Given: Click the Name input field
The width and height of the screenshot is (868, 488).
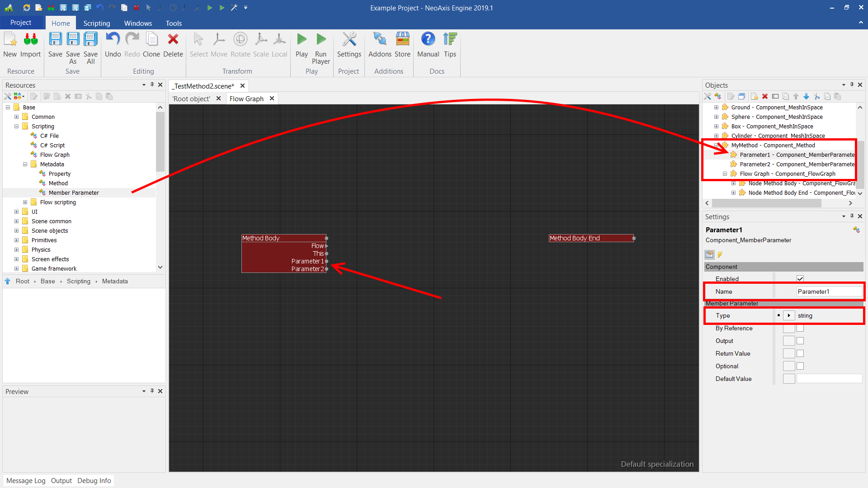Looking at the screenshot, I should coord(829,291).
